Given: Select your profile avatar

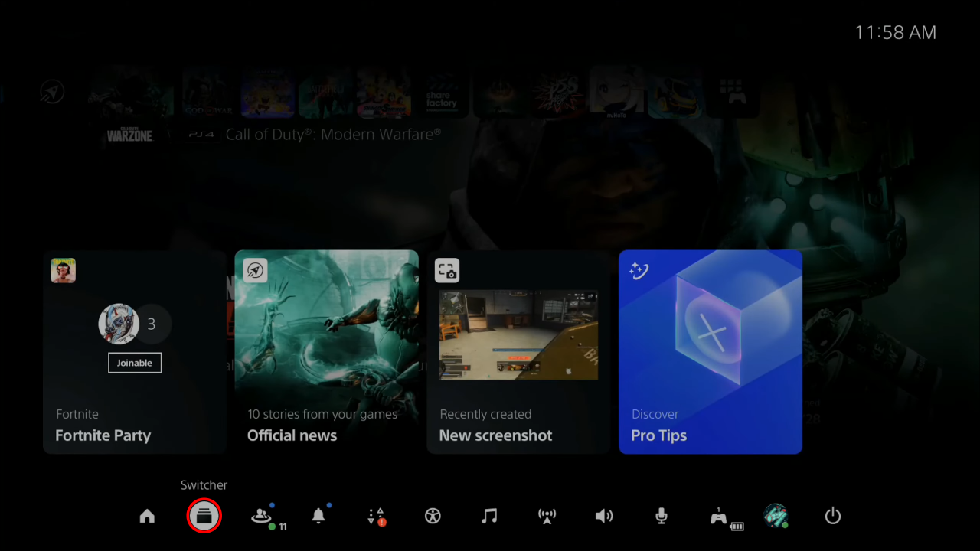Looking at the screenshot, I should tap(776, 516).
